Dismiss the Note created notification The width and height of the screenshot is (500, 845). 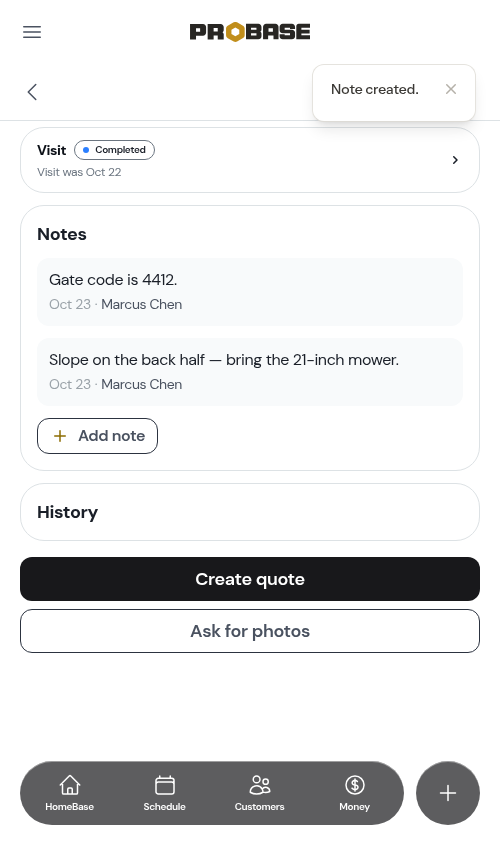pos(451,89)
